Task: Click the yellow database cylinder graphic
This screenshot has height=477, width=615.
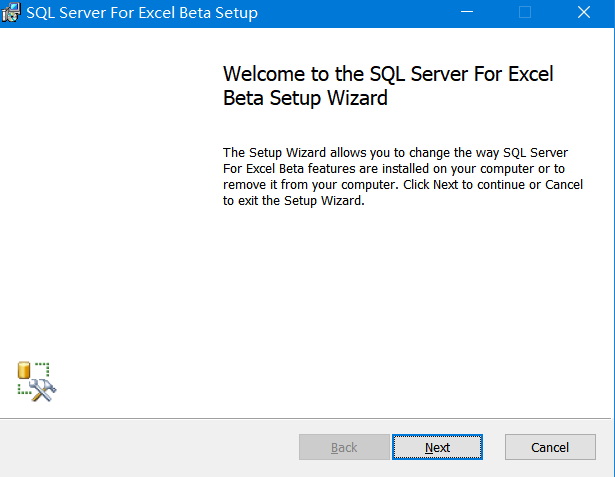Action: [x=25, y=372]
